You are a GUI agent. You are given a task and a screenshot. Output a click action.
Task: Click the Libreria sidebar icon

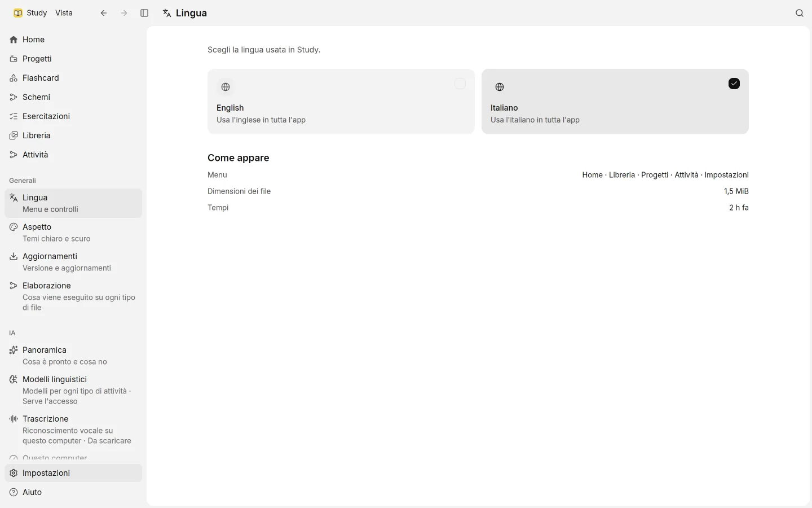click(x=14, y=135)
